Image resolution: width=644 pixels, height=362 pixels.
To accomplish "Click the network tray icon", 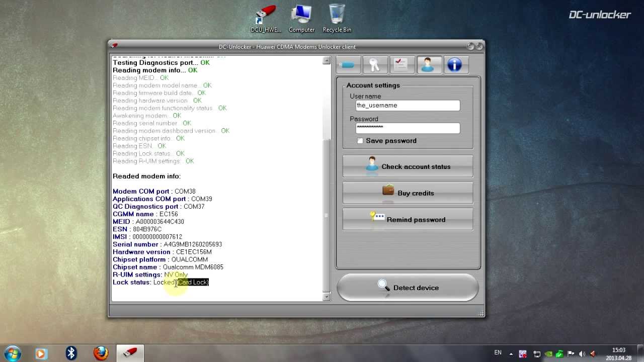I will pyautogui.click(x=537, y=354).
